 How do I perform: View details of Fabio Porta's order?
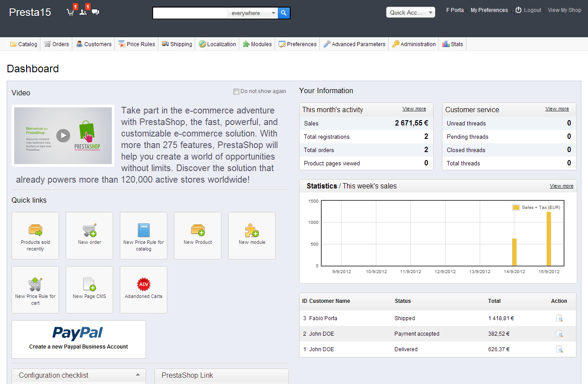coord(559,318)
